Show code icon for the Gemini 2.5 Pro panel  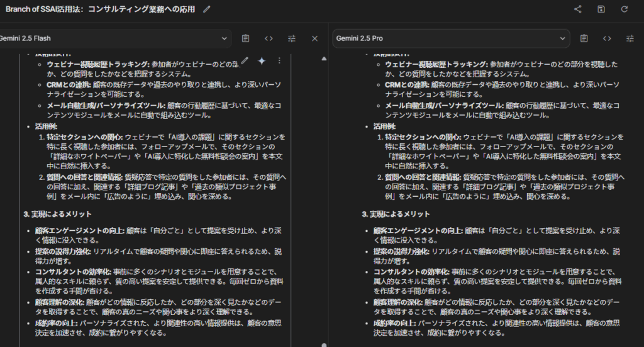607,38
